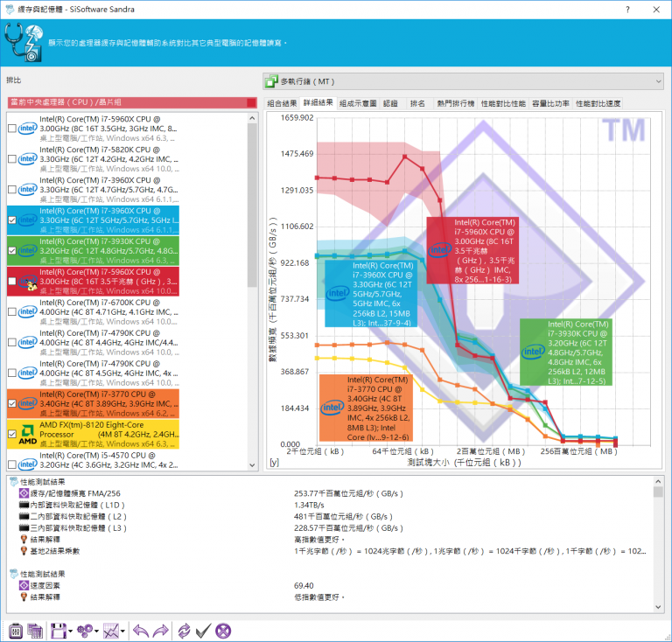Open the options sliders icon in bottom toolbar

16,631
